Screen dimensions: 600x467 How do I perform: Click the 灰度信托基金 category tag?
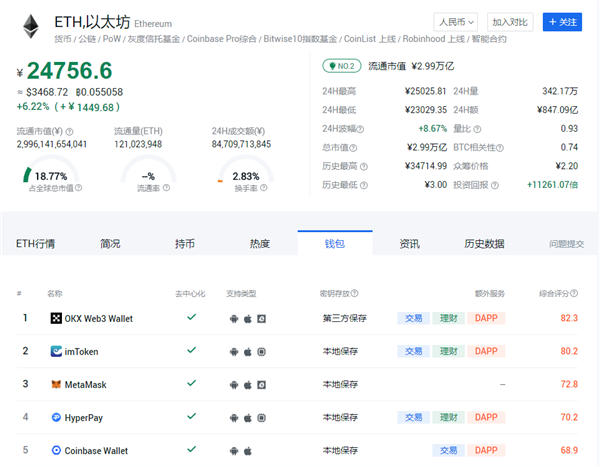[153, 39]
